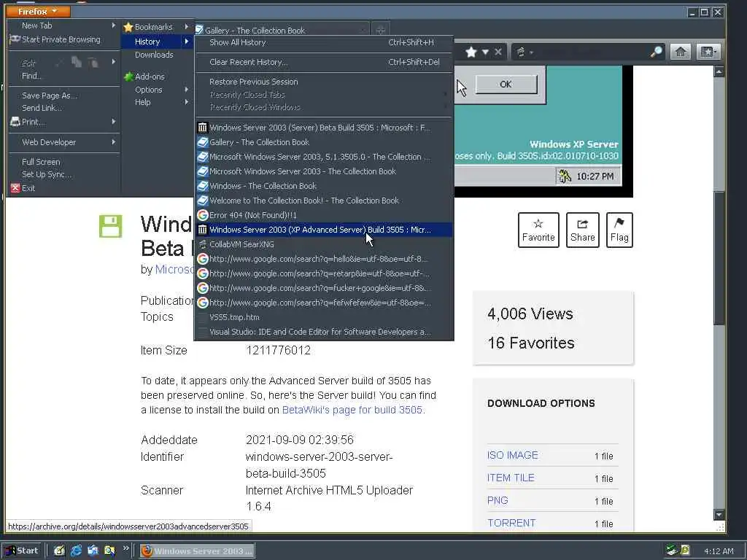This screenshot has width=747, height=560.
Task: Choose Clear Recent History
Action: point(324,62)
